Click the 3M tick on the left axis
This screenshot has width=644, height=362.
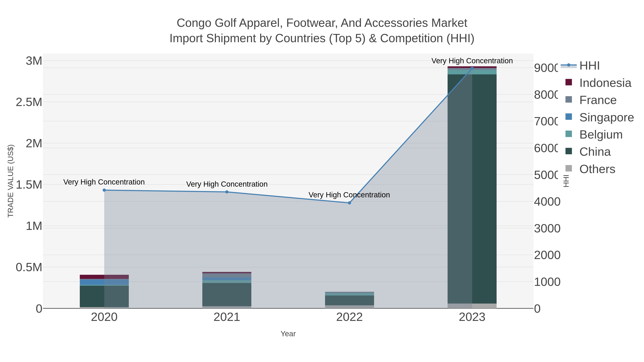coord(34,61)
